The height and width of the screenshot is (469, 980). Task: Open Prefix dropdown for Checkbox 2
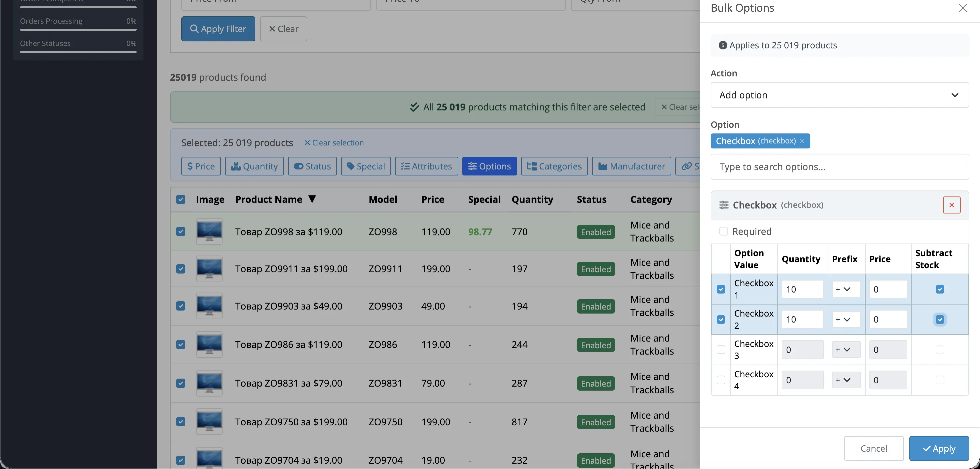[846, 319]
